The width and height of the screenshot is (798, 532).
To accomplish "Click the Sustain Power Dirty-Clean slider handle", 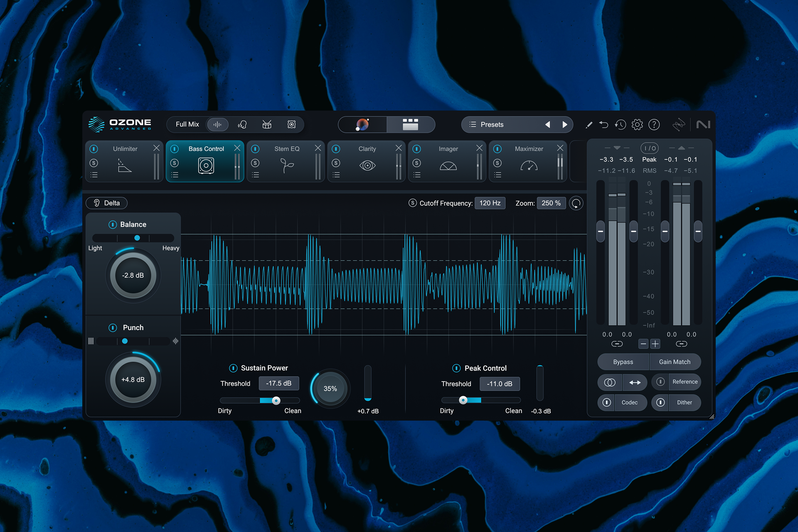I will 276,400.
